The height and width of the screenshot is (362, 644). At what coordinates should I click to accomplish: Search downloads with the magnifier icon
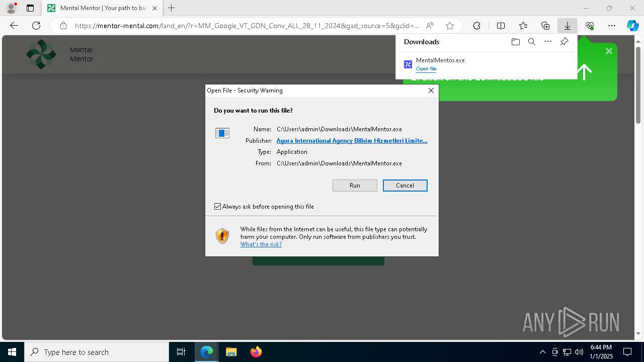coord(531,42)
